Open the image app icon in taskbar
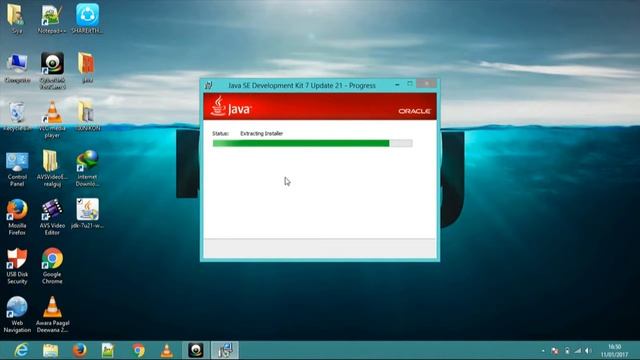Image resolution: width=640 pixels, height=360 pixels. coord(108,350)
